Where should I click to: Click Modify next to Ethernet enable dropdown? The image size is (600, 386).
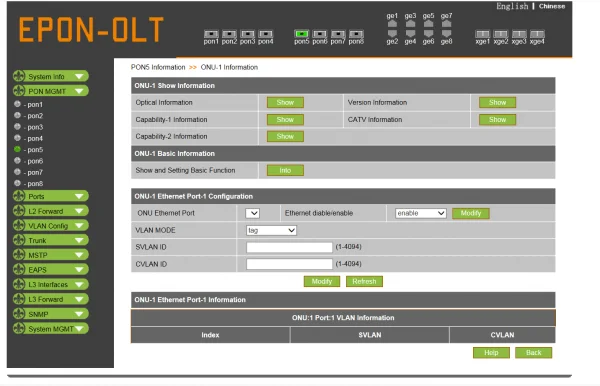point(471,213)
